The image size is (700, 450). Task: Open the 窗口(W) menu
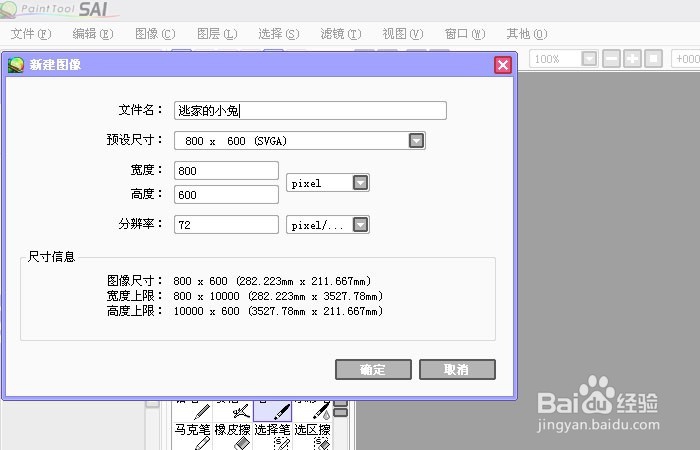tap(465, 34)
